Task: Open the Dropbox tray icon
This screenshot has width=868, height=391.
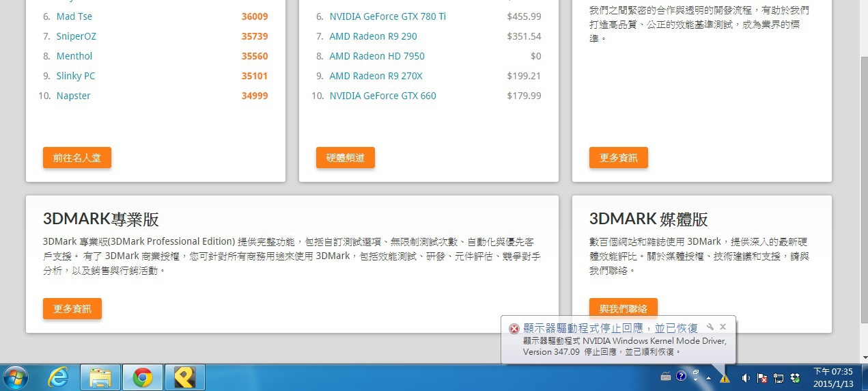Action: tap(795, 378)
